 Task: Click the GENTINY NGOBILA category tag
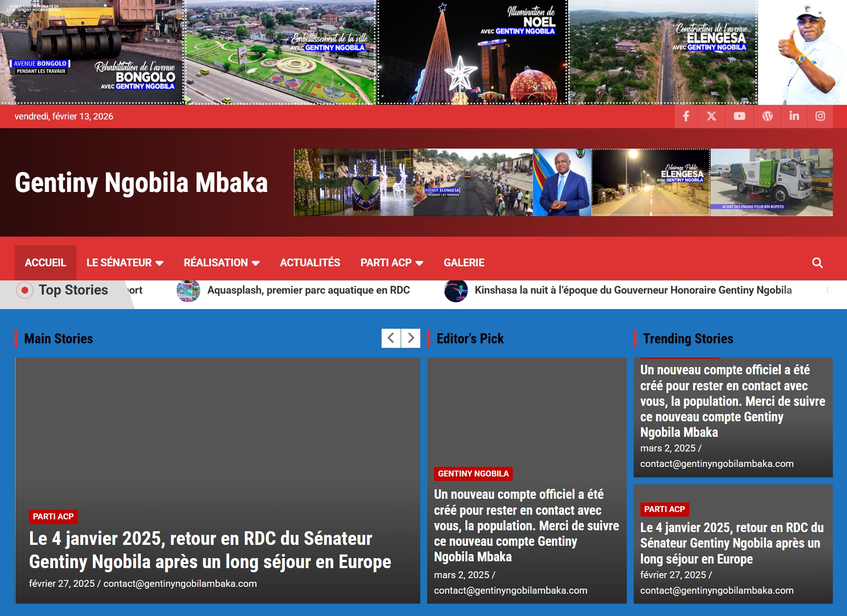[x=473, y=474]
